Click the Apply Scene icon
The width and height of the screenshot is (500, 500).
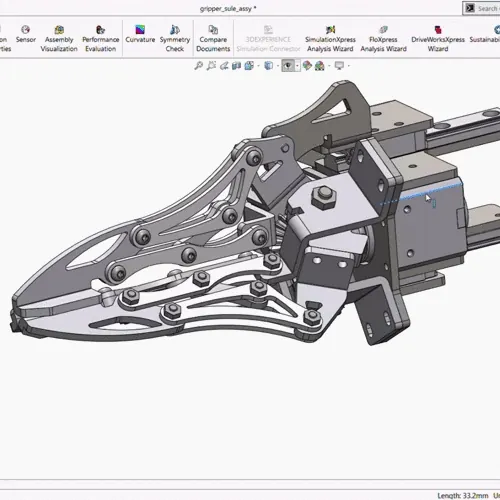pos(320,66)
